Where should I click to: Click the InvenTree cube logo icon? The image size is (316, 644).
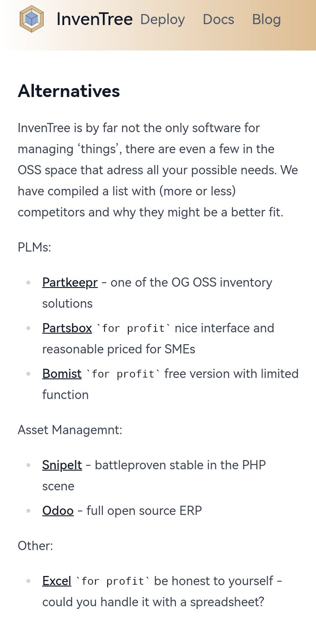pos(32,19)
